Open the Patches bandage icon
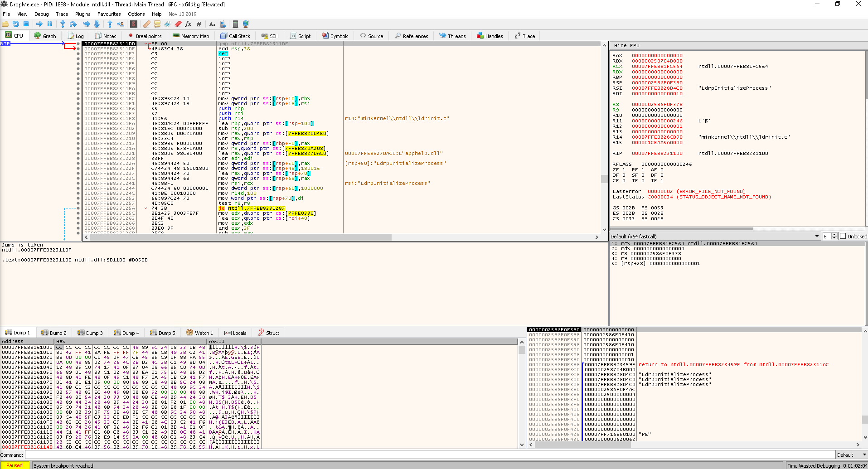 coord(147,24)
